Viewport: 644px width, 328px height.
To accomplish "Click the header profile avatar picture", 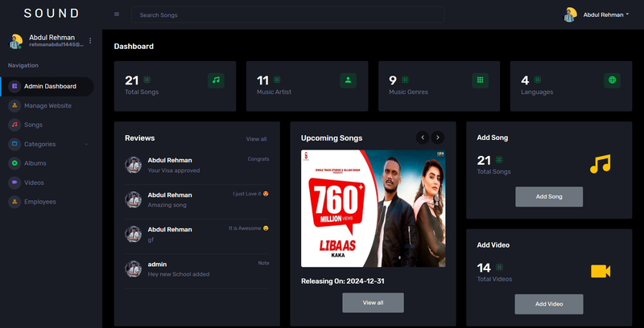I will [570, 14].
